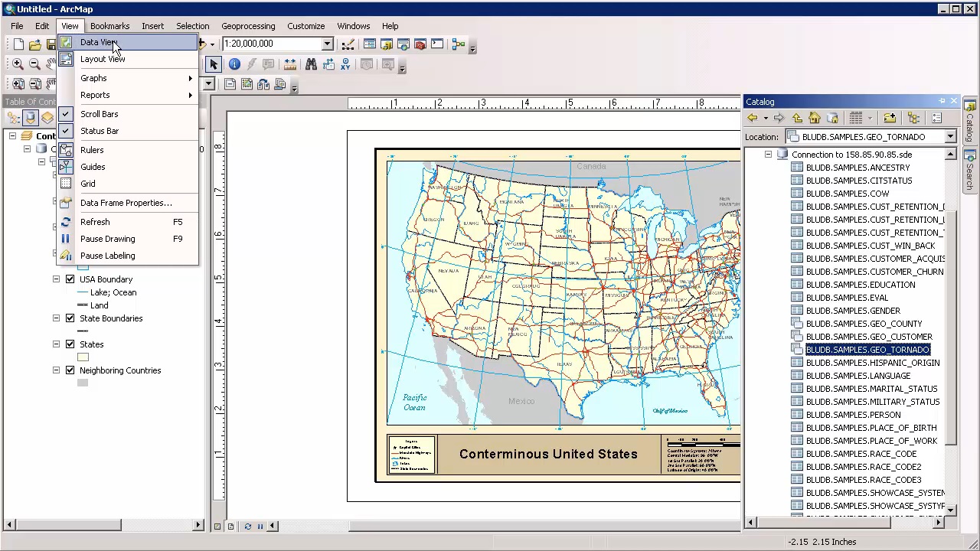
Task: Collapse the top Table Of Contents node
Action: click(x=12, y=136)
